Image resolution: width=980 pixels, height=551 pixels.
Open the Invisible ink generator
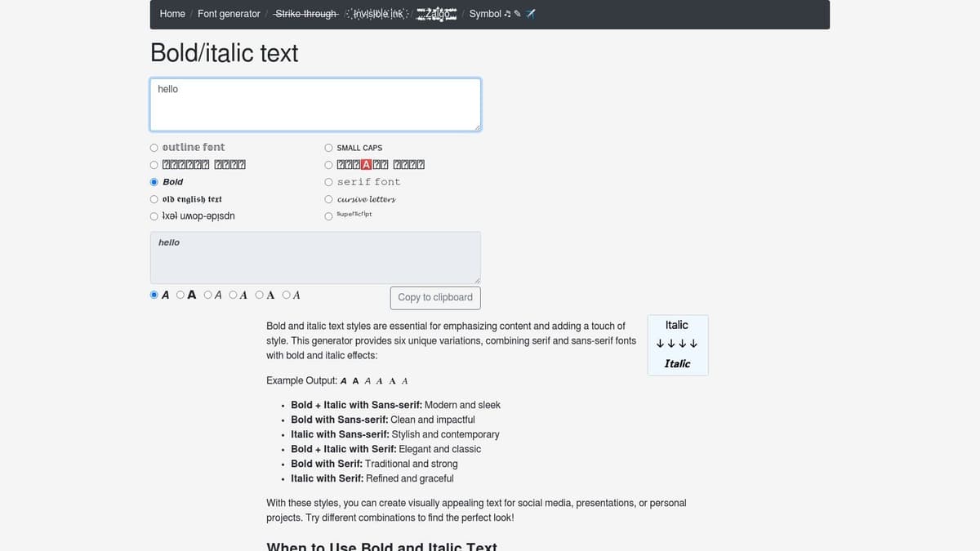[x=376, y=14]
